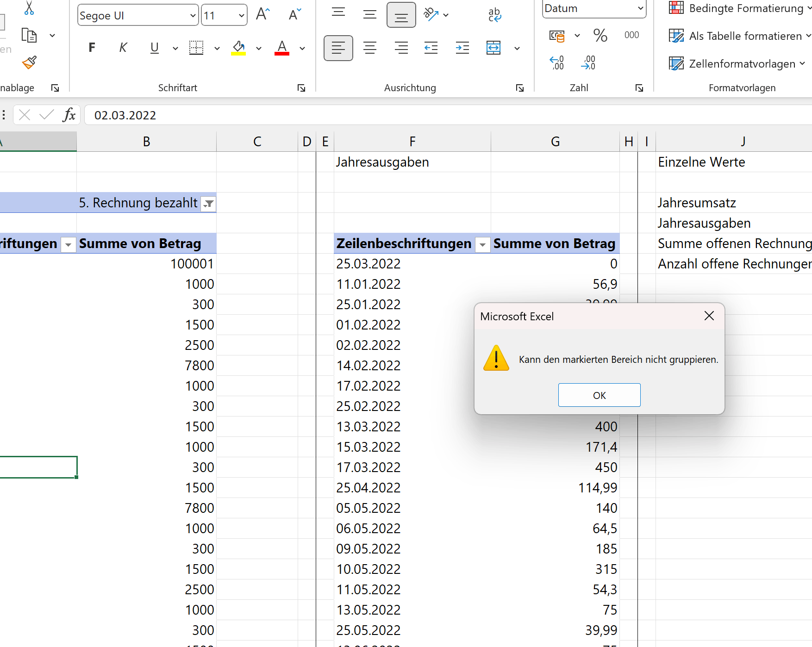Click OK in the Microsoft Excel dialog
Viewport: 812px width, 647px height.
coord(599,395)
